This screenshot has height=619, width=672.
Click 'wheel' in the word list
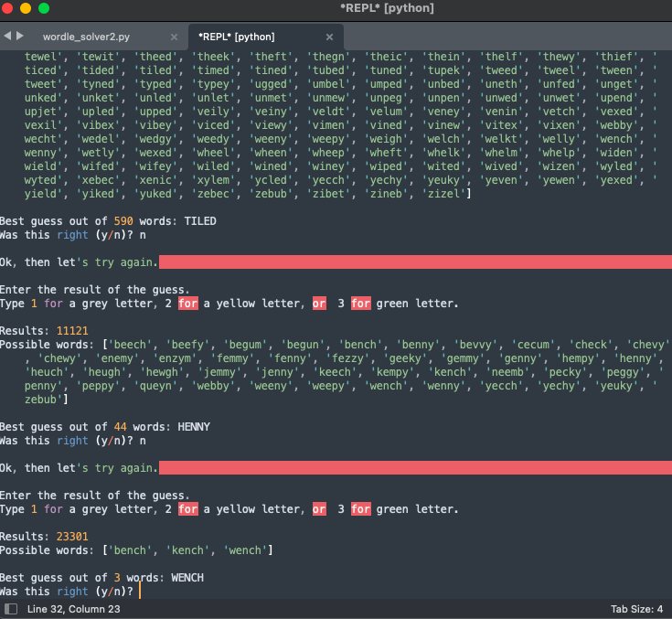213,153
